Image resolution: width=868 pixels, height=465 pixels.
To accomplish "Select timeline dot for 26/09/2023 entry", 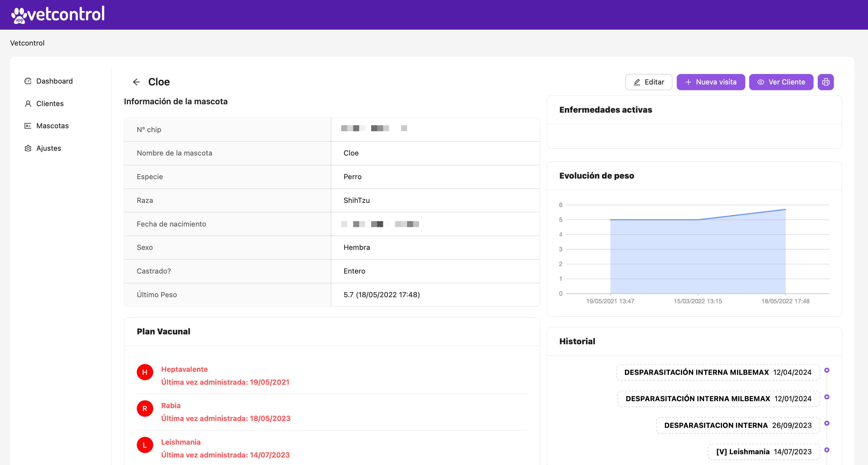I will pyautogui.click(x=827, y=424).
